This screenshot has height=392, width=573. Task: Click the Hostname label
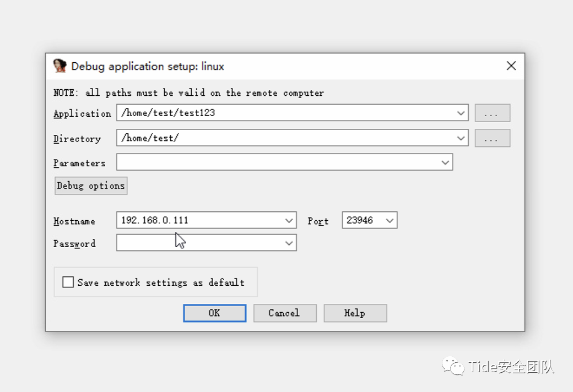pyautogui.click(x=74, y=221)
